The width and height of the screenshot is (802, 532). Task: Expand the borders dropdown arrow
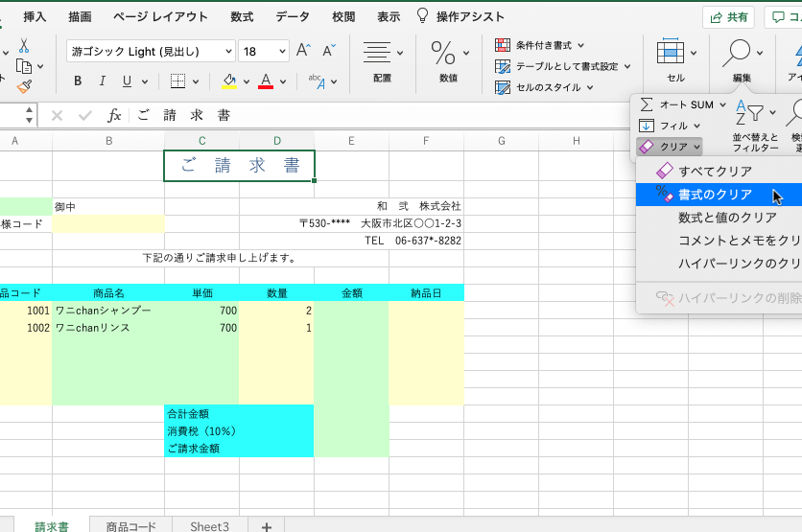[196, 81]
